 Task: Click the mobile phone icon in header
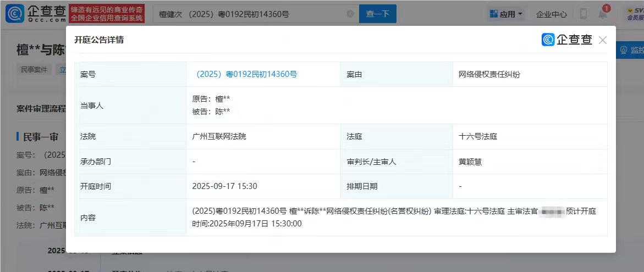coord(584,14)
